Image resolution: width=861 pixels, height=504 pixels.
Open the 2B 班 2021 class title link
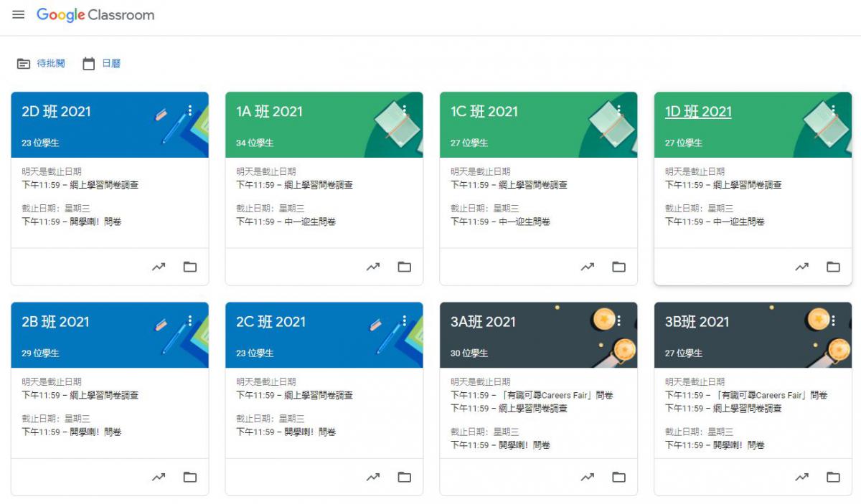56,322
